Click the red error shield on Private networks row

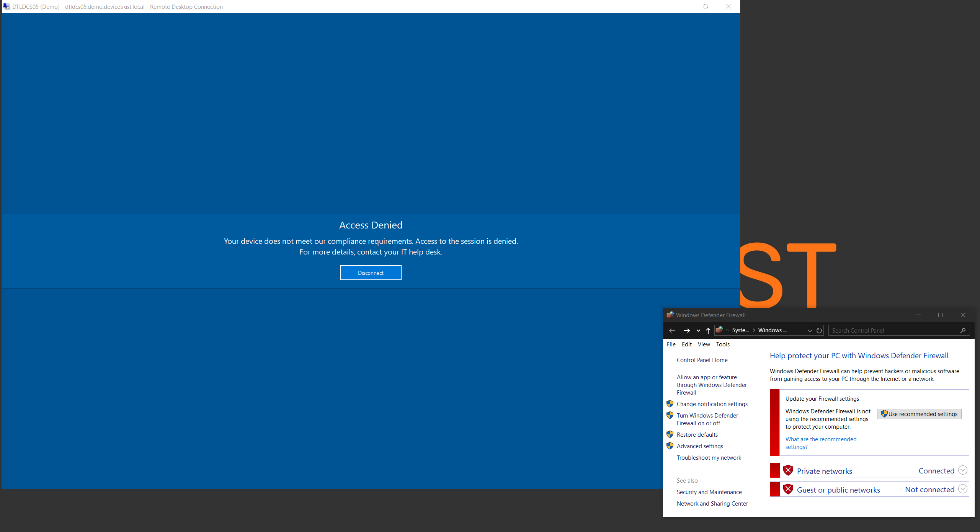[788, 470]
